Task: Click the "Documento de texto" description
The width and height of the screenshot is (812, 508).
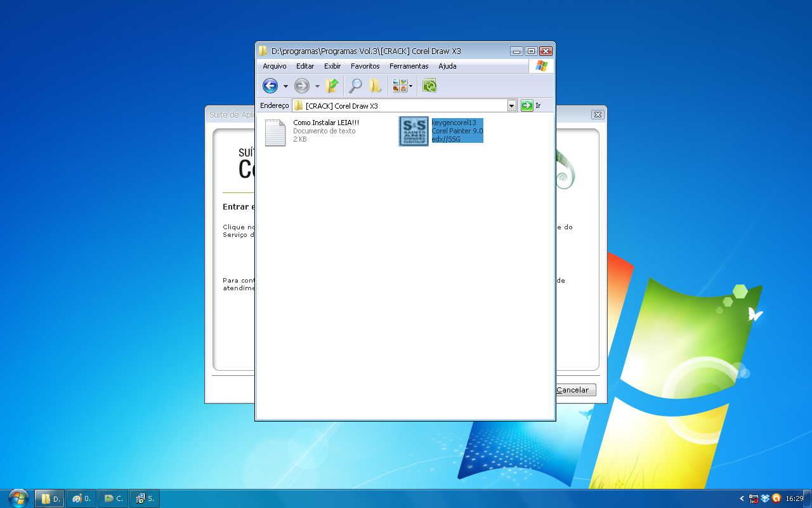Action: (x=324, y=131)
